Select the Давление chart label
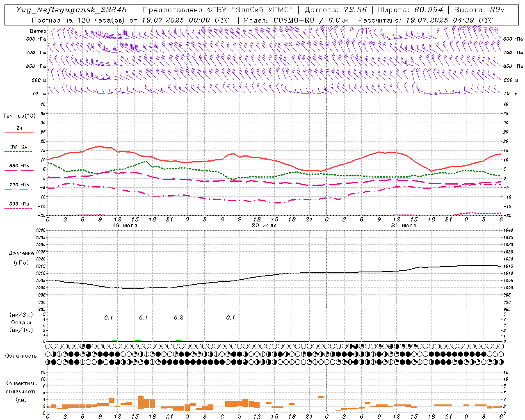Image resolution: width=525 pixels, height=420 pixels. (21, 253)
